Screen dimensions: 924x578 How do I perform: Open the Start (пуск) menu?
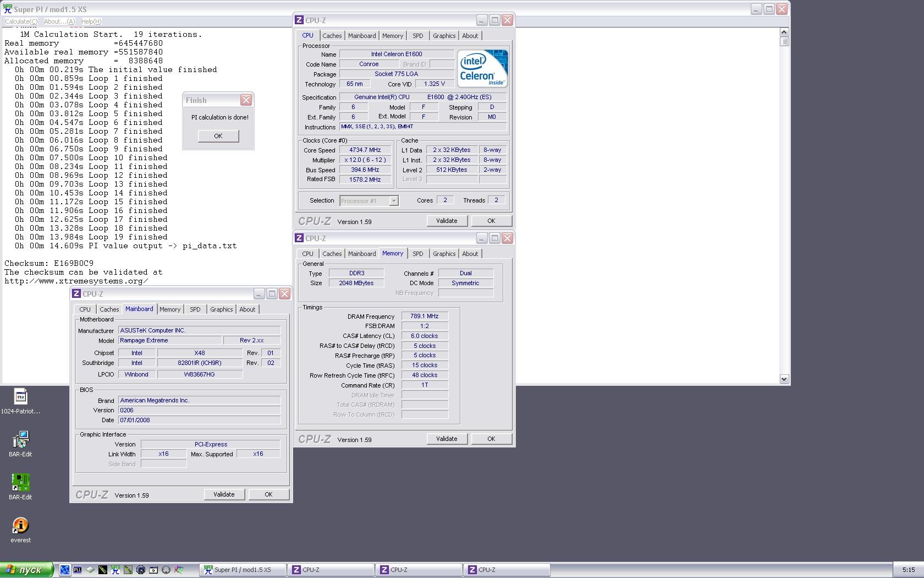[x=27, y=570]
